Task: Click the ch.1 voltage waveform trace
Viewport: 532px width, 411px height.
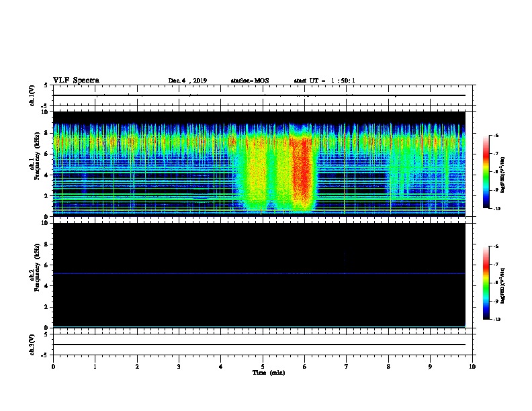Action: [259, 95]
